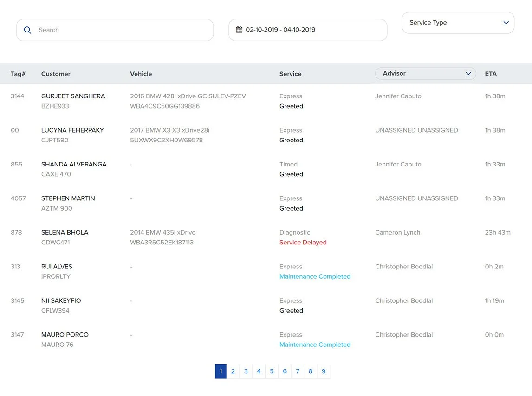Click the ETA column header
This screenshot has height=396, width=532.
pyautogui.click(x=491, y=74)
